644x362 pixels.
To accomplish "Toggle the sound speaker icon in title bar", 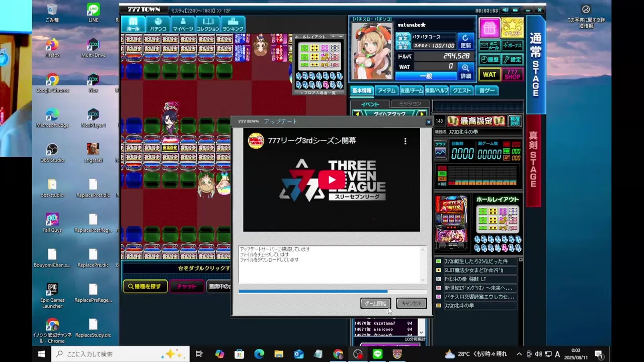I will click(505, 10).
